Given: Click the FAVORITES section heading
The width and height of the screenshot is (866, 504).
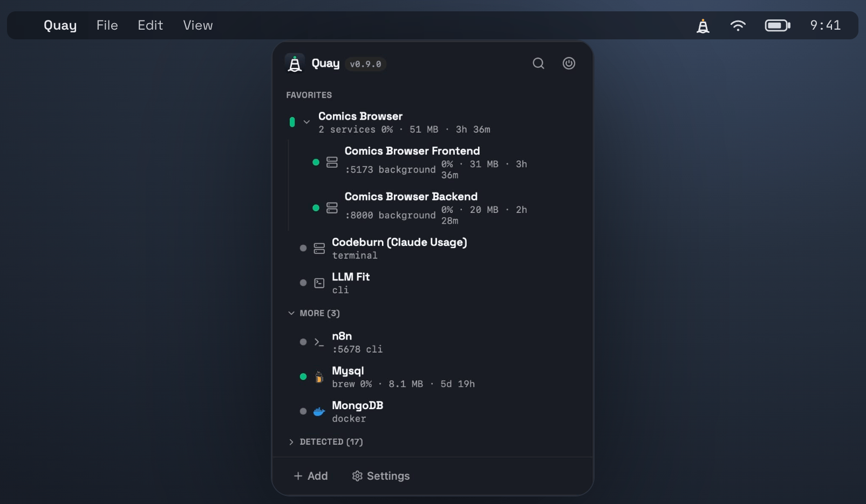Looking at the screenshot, I should click(309, 95).
